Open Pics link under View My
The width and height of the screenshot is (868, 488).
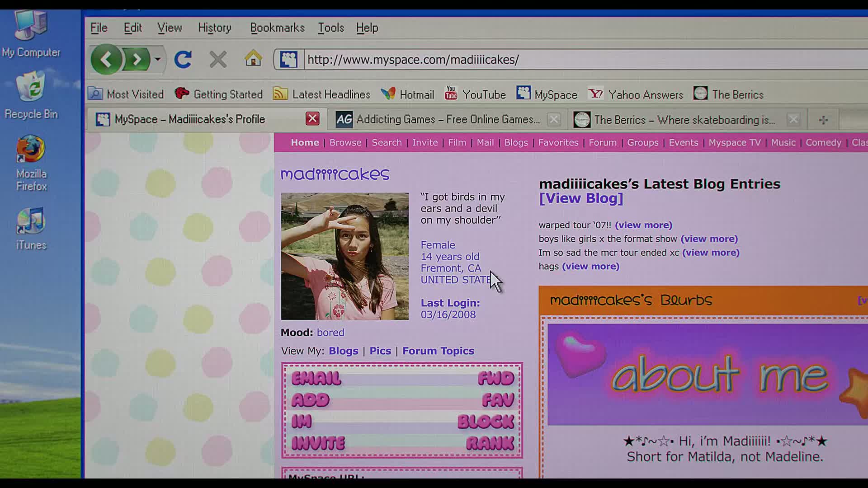pos(380,351)
